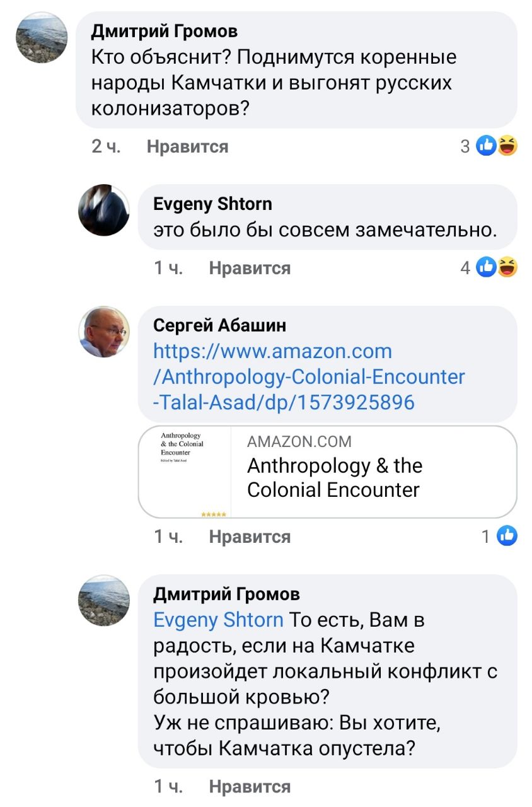
Task: Open the book cover thumbnail in link preview
Action: pyautogui.click(x=185, y=472)
